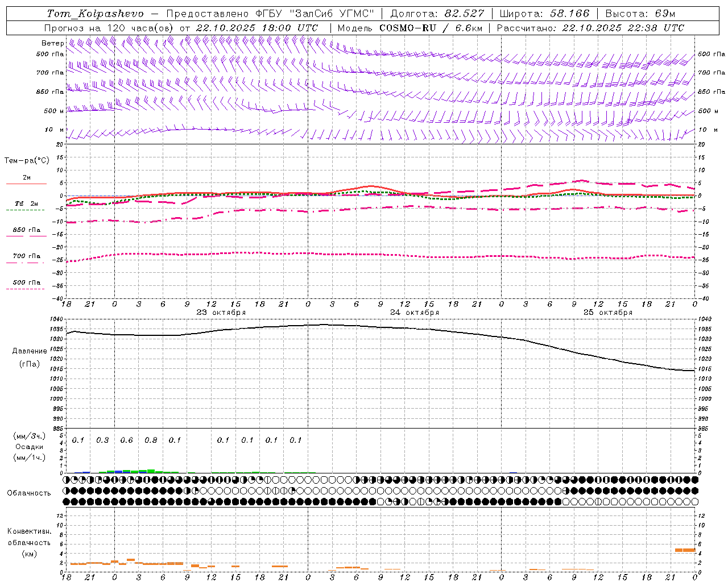The height and width of the screenshot is (582, 728).
Task: Click the computed time 'Рассчитано: 22.10.2025 22:38 UTC'
Action: tap(590, 28)
